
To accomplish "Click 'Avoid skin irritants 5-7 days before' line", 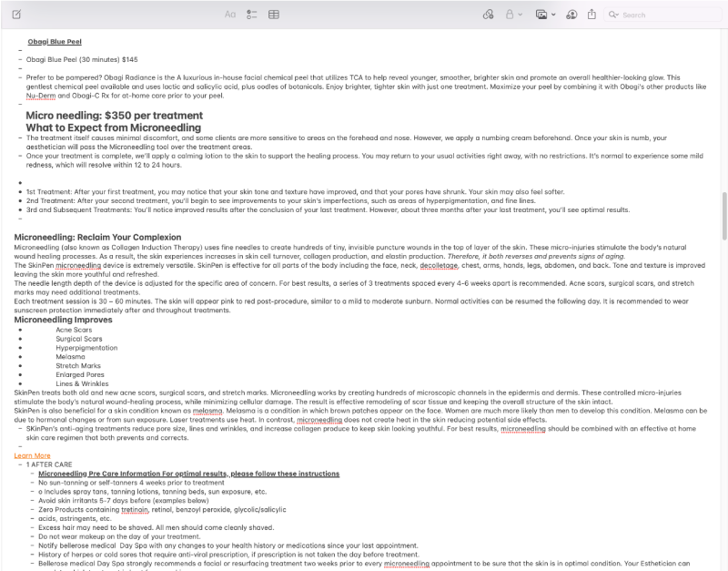I will 124,501.
